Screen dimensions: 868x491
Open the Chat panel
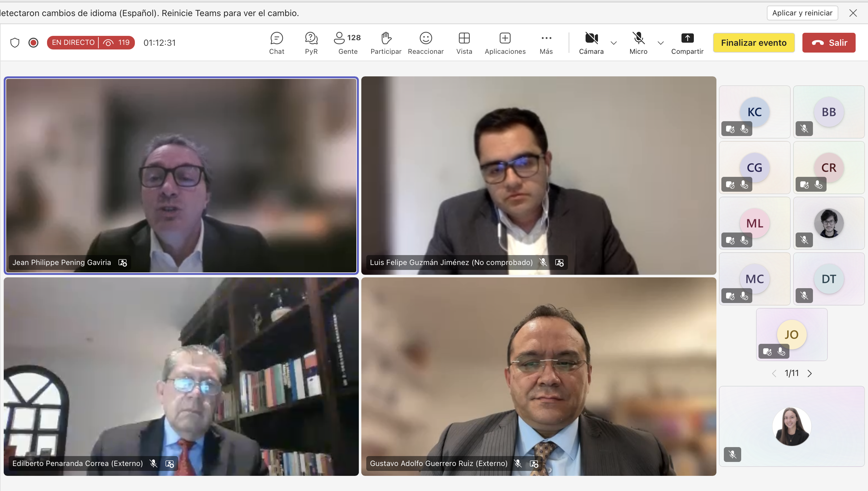click(x=276, y=43)
